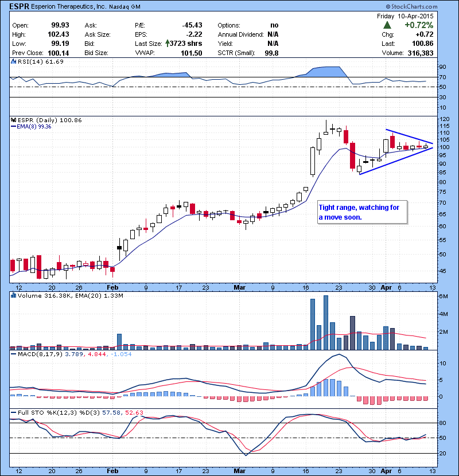Click the Volume 316.38K, EMA(20) label
Image resolution: width=459 pixels, height=476 pixels.
71,295
